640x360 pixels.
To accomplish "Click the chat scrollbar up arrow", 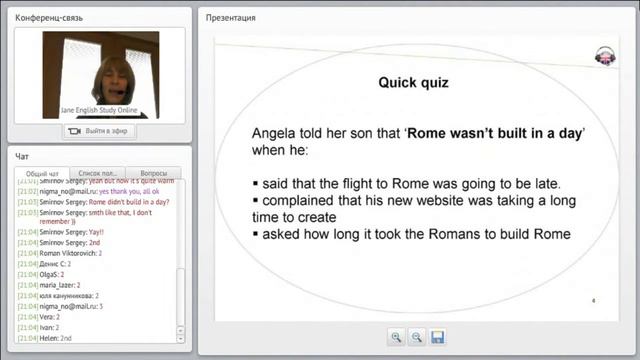I will point(181,330).
